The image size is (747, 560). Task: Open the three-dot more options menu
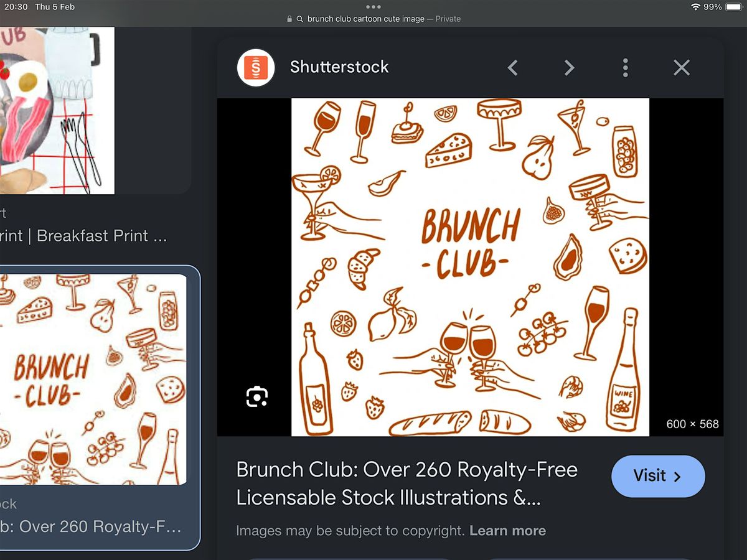(625, 67)
